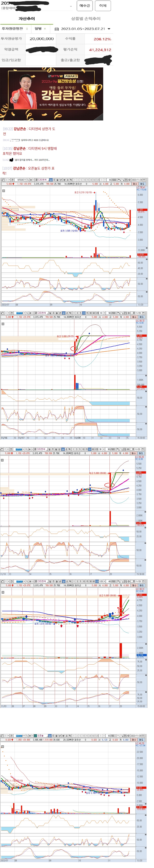The width and height of the screenshot is (154, 868).
Task: Click the 이체 transfer button
Action: (103, 6)
